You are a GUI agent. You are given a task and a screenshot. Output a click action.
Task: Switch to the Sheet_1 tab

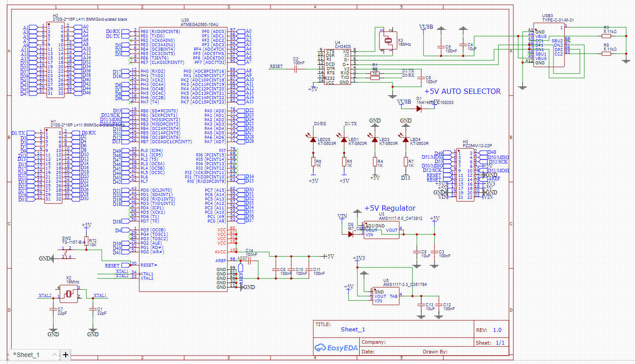pos(27,355)
